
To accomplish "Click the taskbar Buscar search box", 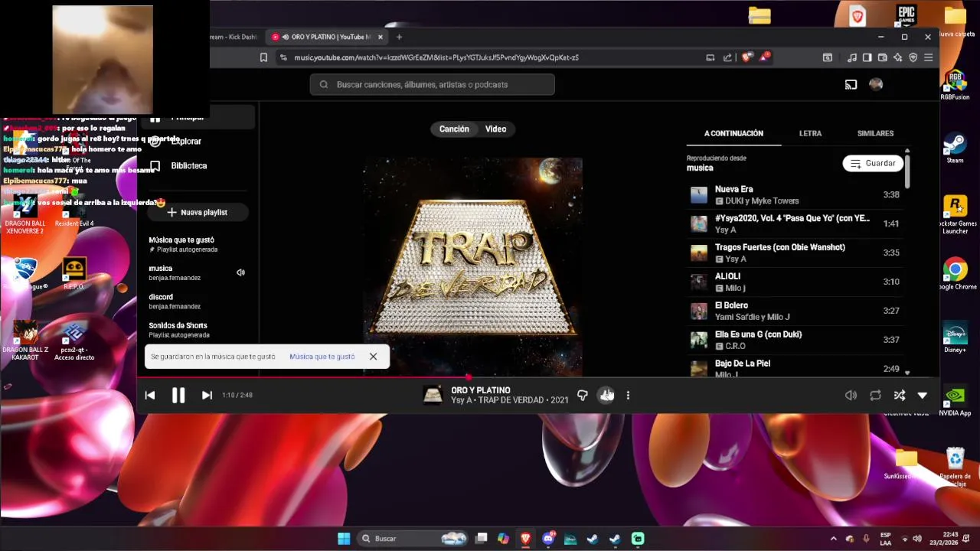I will coord(413,539).
